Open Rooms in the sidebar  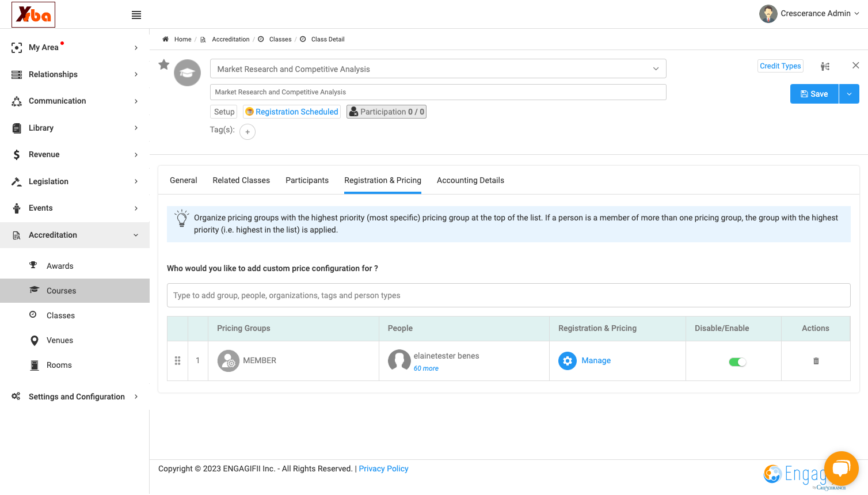tap(59, 365)
